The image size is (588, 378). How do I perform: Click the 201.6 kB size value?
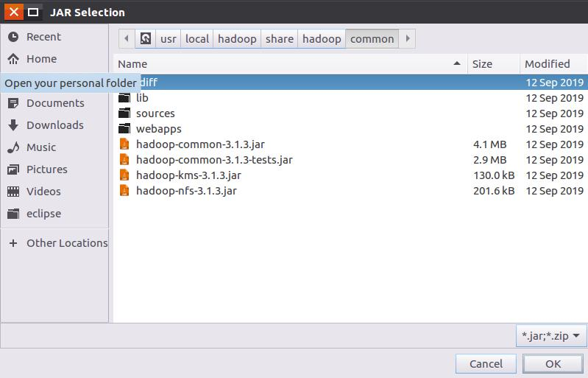click(494, 190)
